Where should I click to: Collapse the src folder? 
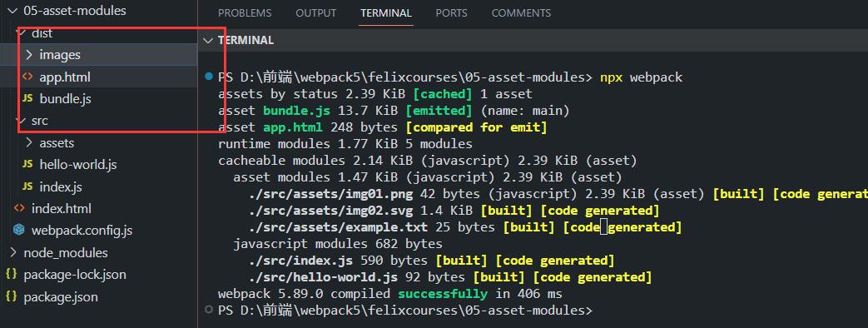tap(22, 121)
